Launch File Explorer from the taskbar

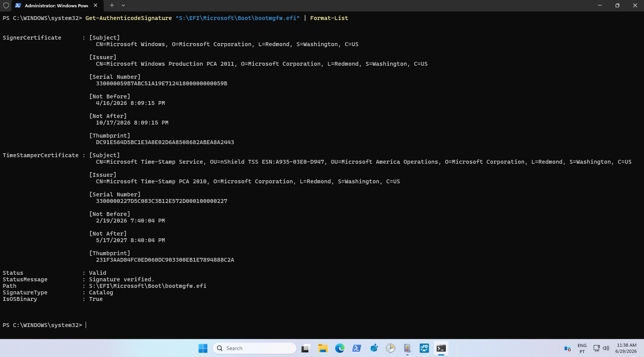(x=323, y=348)
